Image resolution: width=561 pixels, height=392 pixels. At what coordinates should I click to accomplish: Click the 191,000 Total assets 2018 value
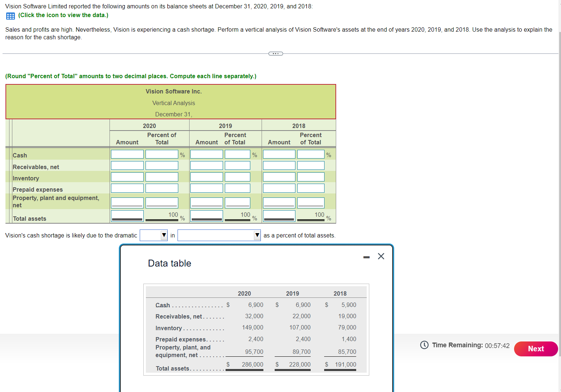[x=346, y=364]
